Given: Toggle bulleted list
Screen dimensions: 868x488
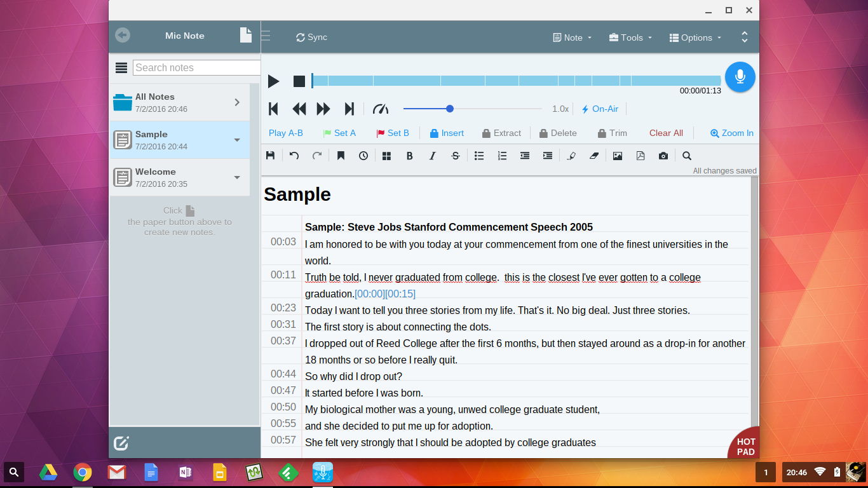Looking at the screenshot, I should tap(479, 156).
